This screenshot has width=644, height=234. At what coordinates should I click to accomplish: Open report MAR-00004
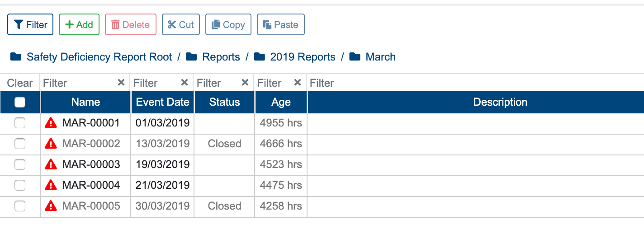click(x=91, y=185)
